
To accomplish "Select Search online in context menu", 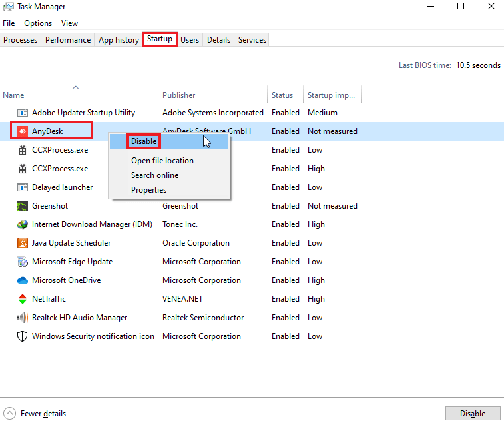I will (154, 175).
